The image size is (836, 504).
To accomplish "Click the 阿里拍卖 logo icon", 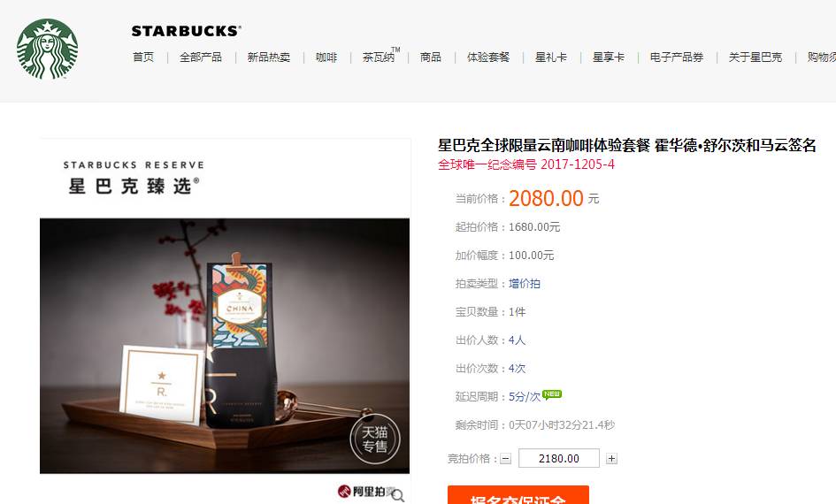I will click(x=344, y=492).
